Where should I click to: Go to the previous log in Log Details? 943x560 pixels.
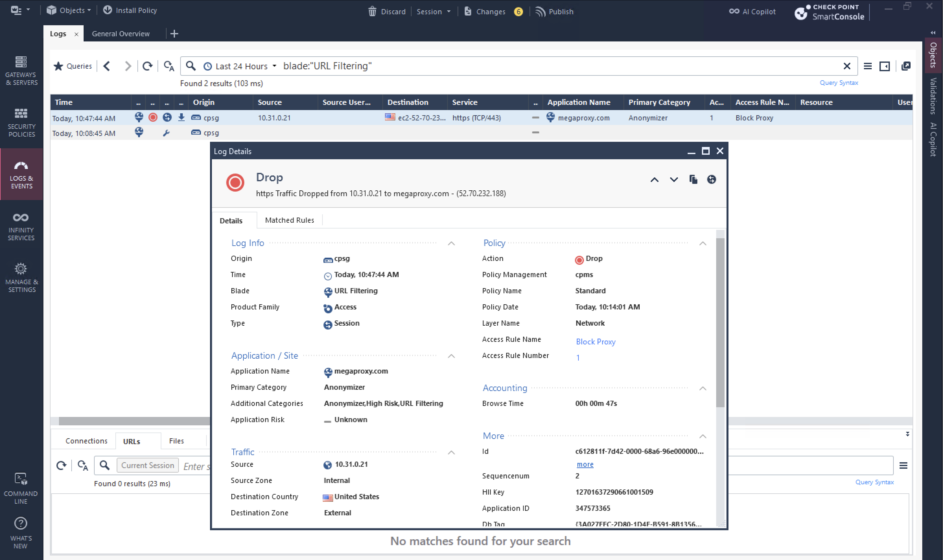tap(654, 180)
